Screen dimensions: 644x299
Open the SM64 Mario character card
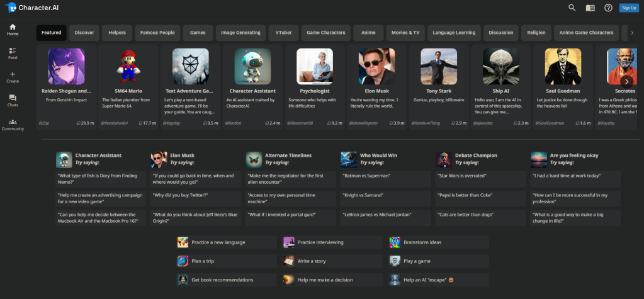pos(128,86)
